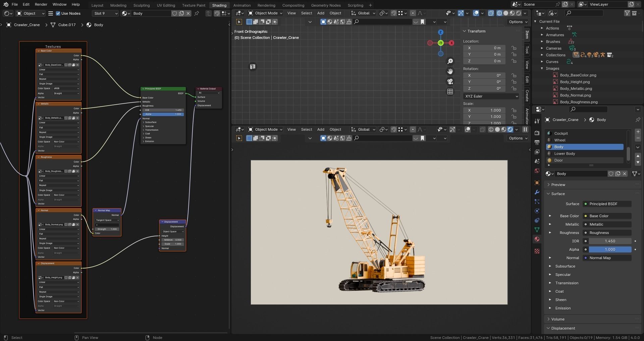Toggle snapping in the node editor header
This screenshot has height=341, width=644.
click(217, 13)
